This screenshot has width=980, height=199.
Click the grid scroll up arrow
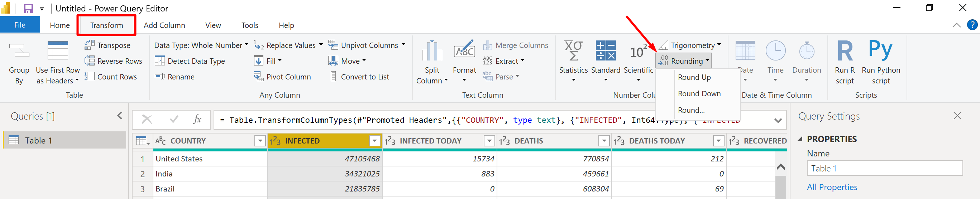[780, 167]
